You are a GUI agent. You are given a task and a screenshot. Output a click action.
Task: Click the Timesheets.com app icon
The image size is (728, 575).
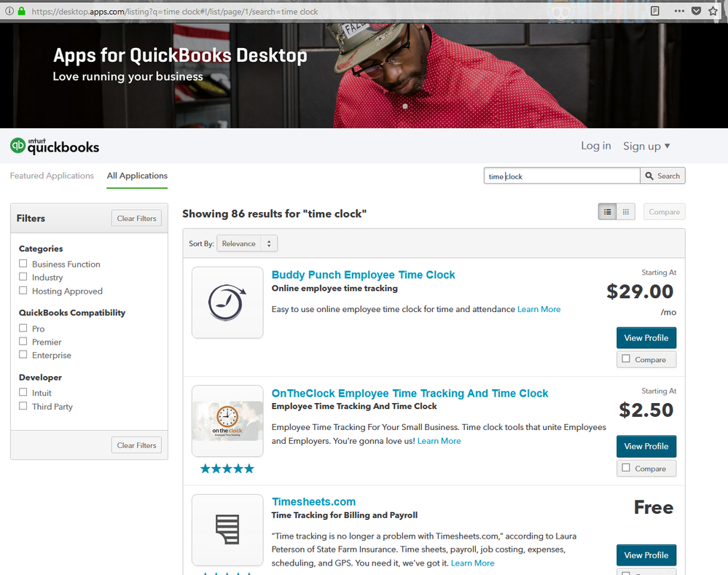pos(227,530)
